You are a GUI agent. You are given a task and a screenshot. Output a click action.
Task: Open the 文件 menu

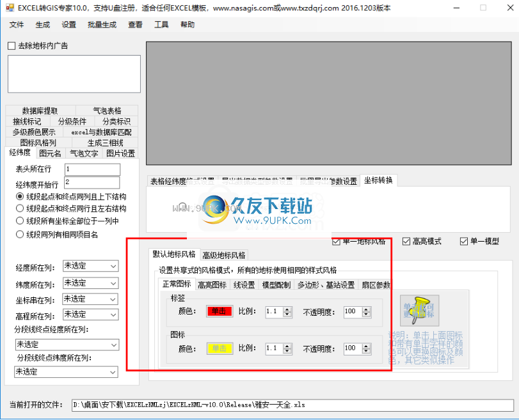(17, 25)
